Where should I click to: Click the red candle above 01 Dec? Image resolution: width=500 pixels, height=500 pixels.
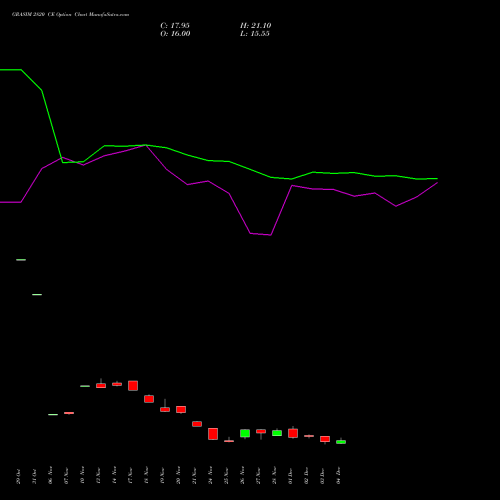(293, 433)
